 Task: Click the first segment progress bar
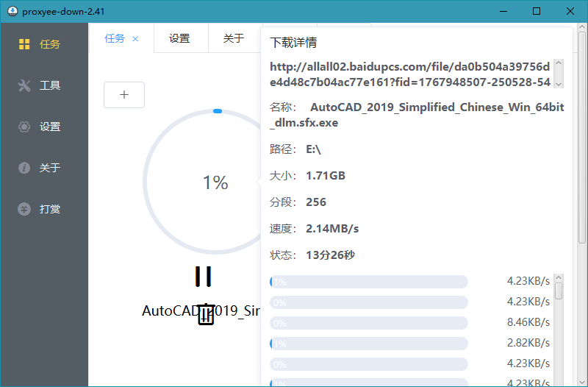pos(369,282)
